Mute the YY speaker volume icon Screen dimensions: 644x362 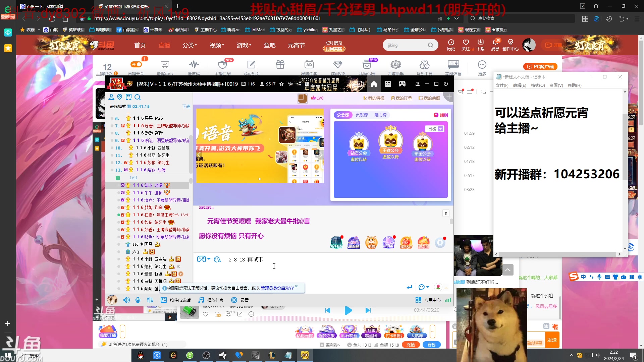pyautogui.click(x=126, y=300)
